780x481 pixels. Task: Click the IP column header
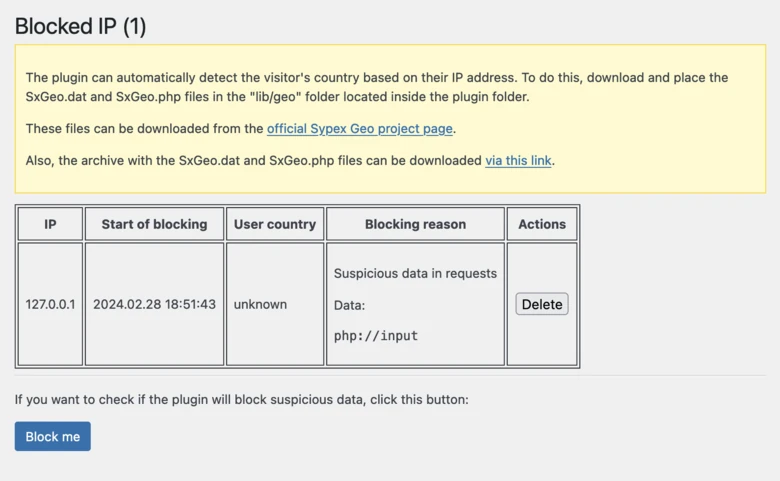coord(50,224)
